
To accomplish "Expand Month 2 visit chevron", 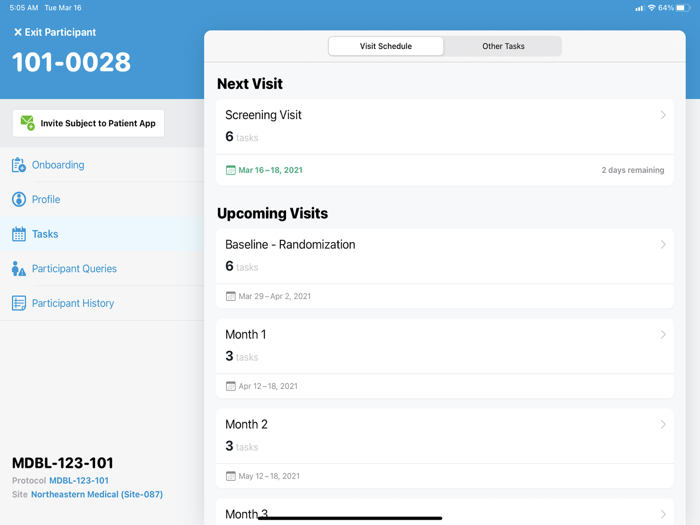I will coord(663,424).
